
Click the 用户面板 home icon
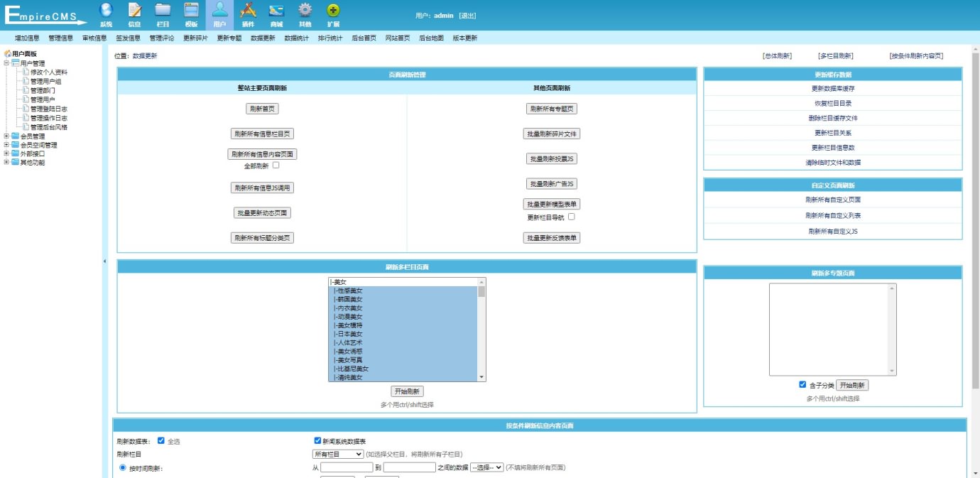[x=8, y=54]
